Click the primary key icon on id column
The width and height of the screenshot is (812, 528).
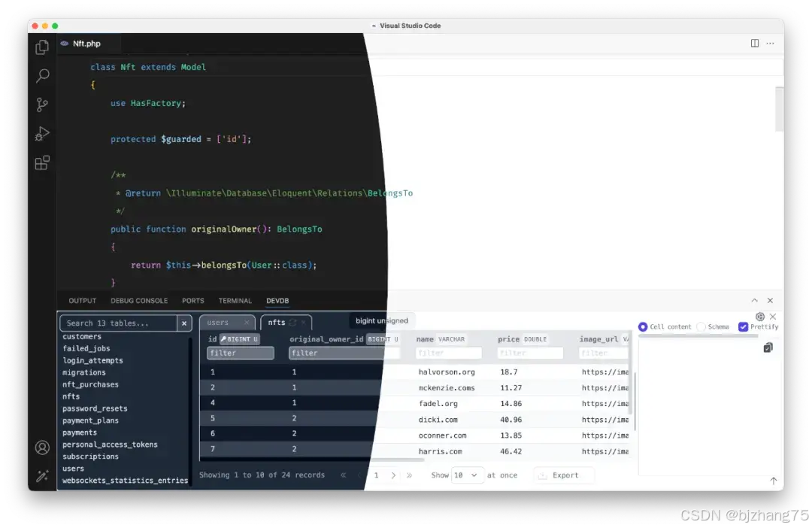(x=224, y=339)
